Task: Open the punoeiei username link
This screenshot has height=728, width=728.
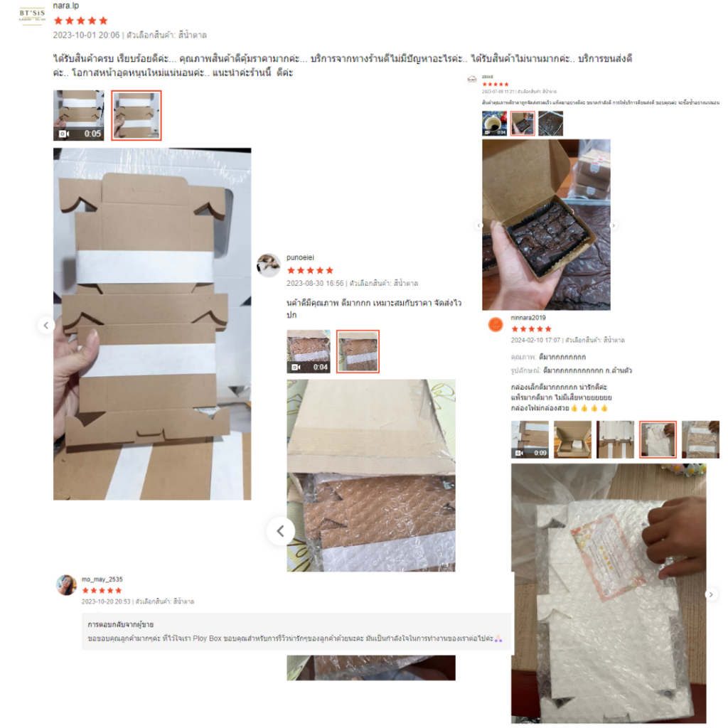Action: [300, 257]
